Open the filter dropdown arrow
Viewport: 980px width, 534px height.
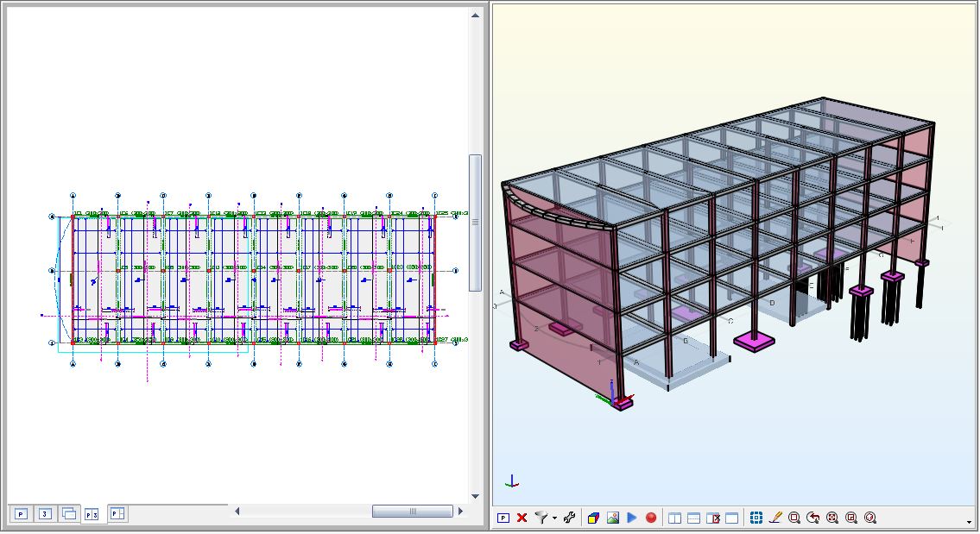pyautogui.click(x=553, y=518)
